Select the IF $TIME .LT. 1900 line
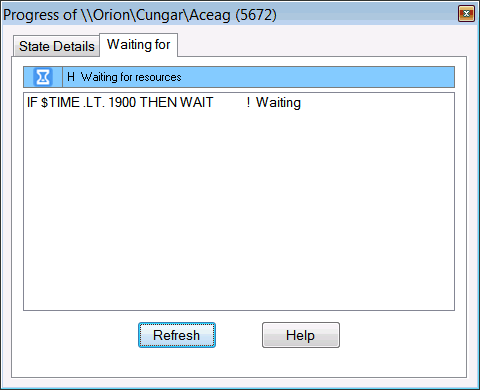This screenshot has height=390, width=480. pyautogui.click(x=239, y=102)
